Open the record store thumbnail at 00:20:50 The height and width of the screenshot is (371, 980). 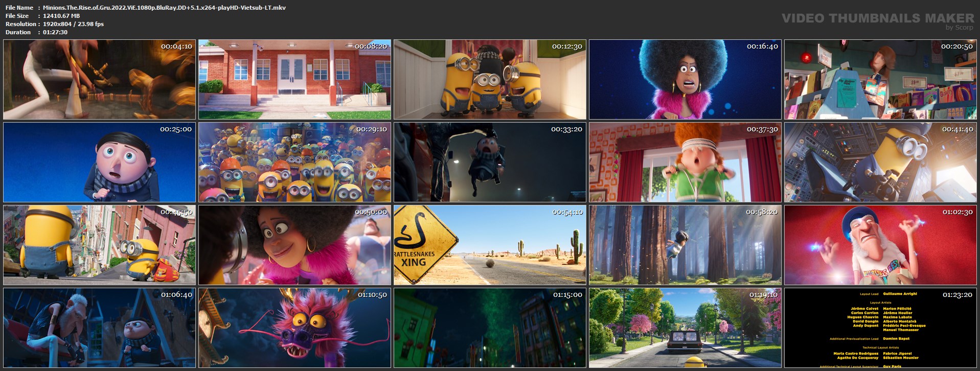tap(881, 80)
